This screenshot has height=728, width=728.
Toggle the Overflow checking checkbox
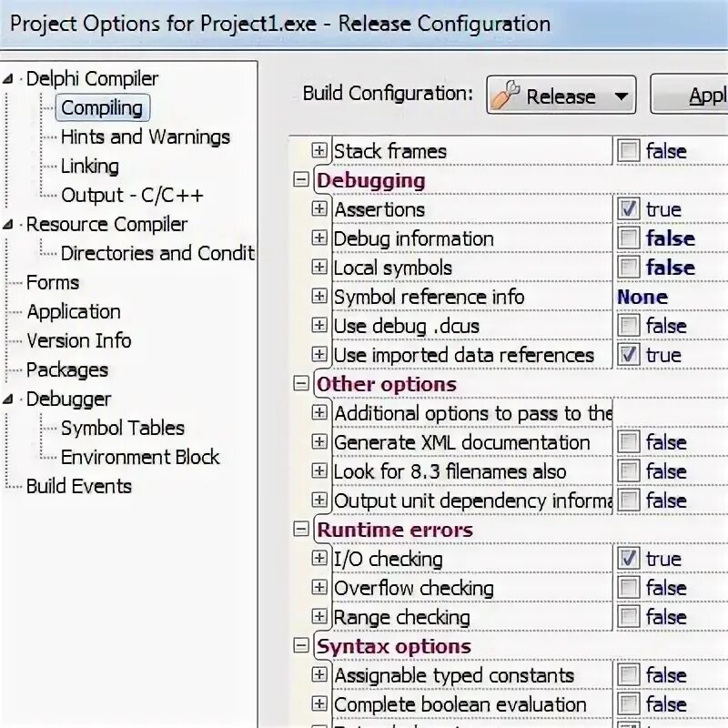(x=628, y=588)
